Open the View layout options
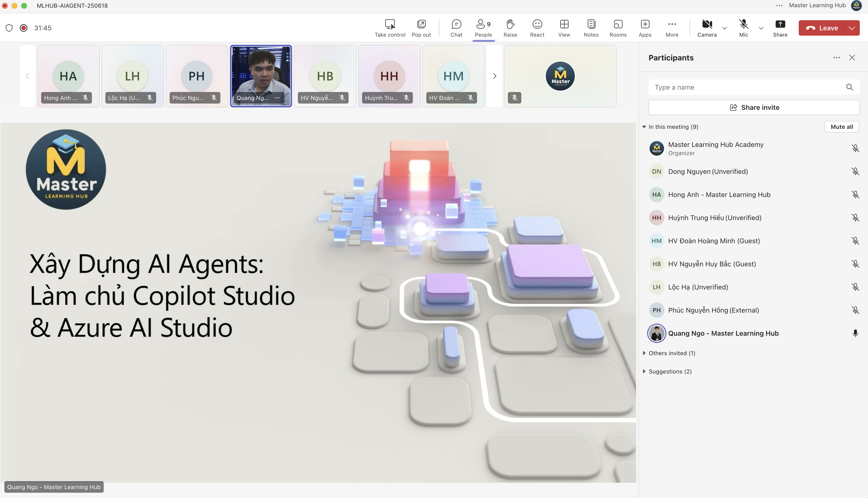Viewport: 868px width, 498px height. 564,28
